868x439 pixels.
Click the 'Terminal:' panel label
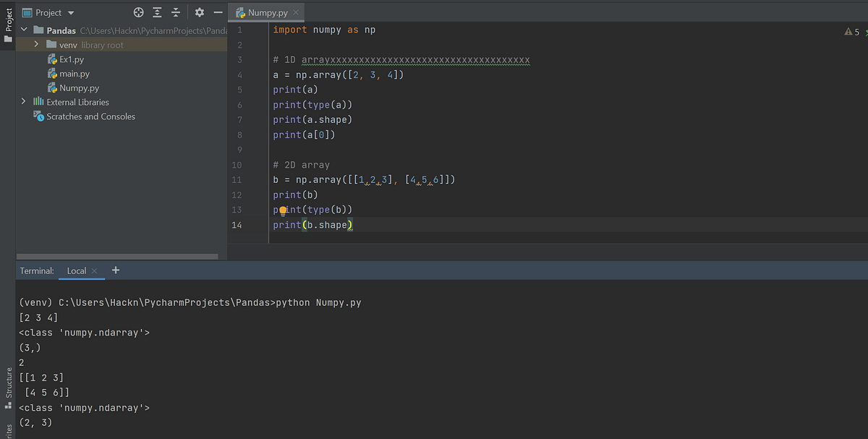click(x=37, y=270)
